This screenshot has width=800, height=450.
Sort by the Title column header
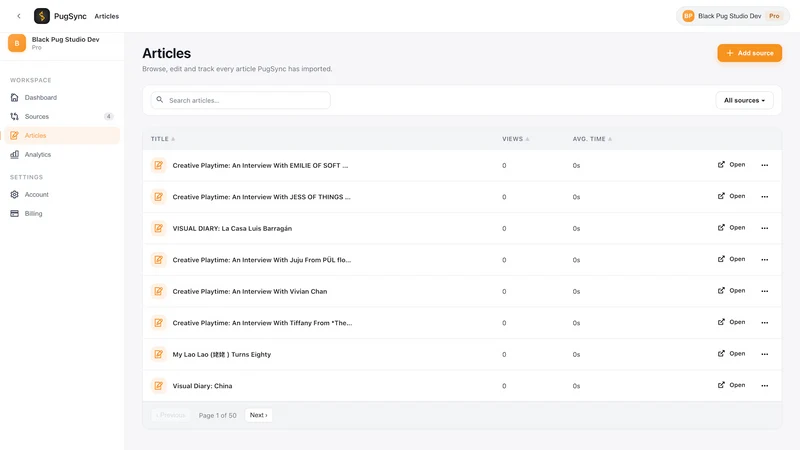point(163,139)
